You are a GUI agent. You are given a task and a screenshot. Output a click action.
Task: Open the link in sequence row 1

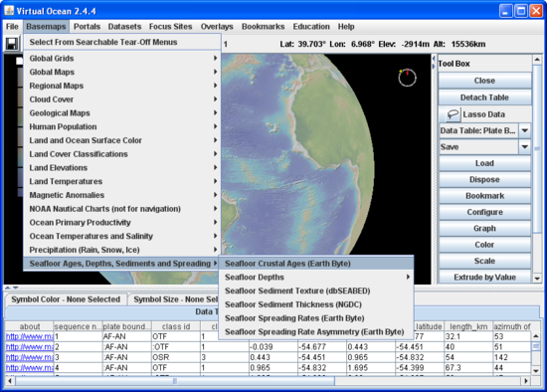coord(29,337)
